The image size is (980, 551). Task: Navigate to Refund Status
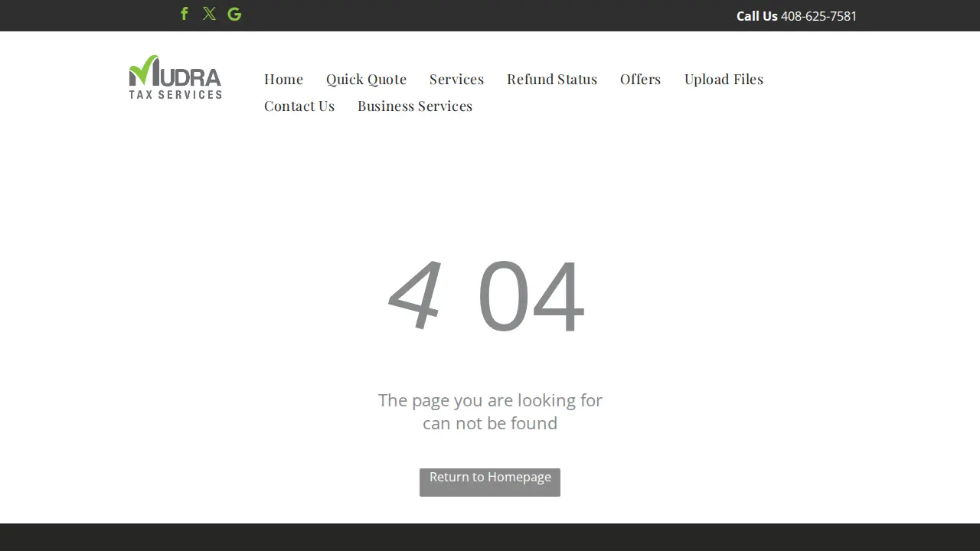[x=552, y=79]
